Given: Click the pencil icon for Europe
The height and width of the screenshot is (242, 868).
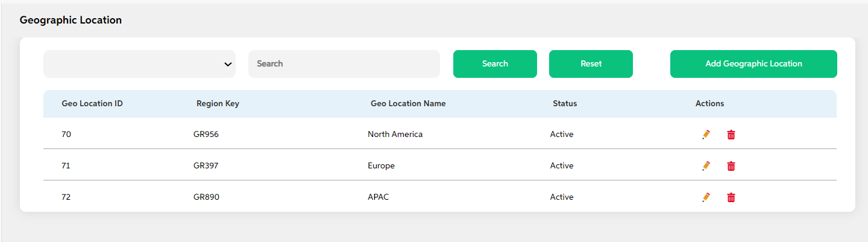Looking at the screenshot, I should click(x=706, y=166).
